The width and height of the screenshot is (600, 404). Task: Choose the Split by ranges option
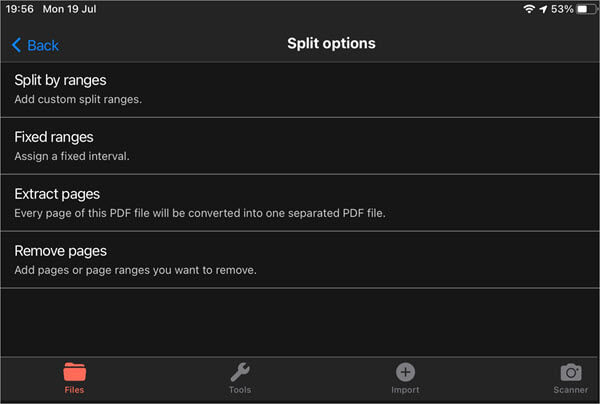60,80
